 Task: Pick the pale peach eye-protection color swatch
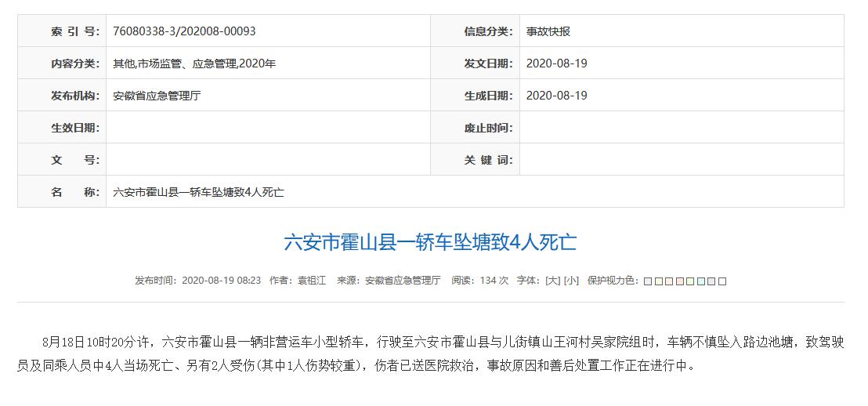click(669, 281)
